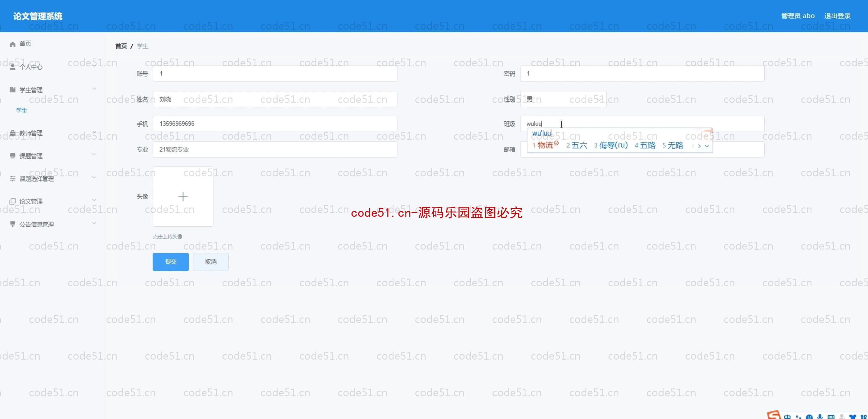Screen dimensions: 868x419
Task: Click the 学生管理 book icon
Action: click(13, 90)
